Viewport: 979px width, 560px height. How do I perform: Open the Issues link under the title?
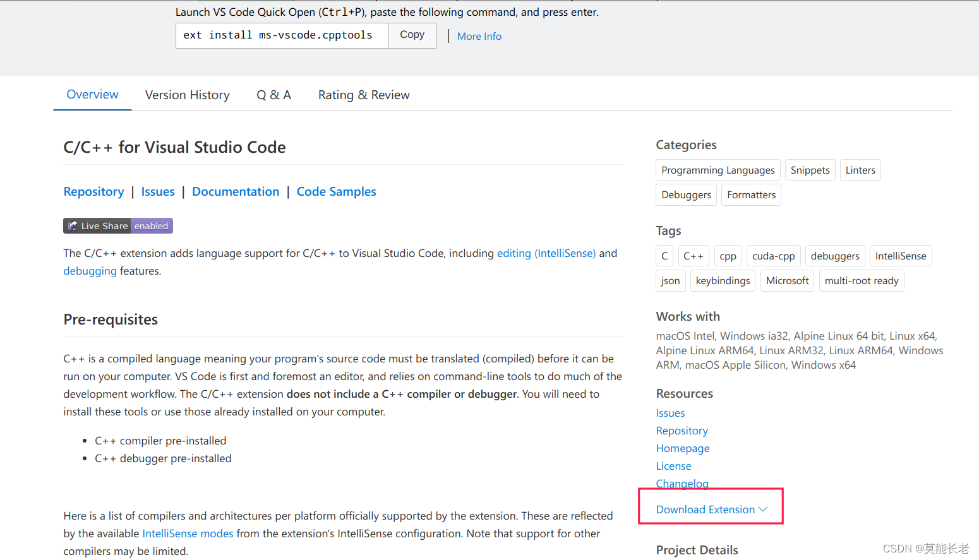click(158, 191)
